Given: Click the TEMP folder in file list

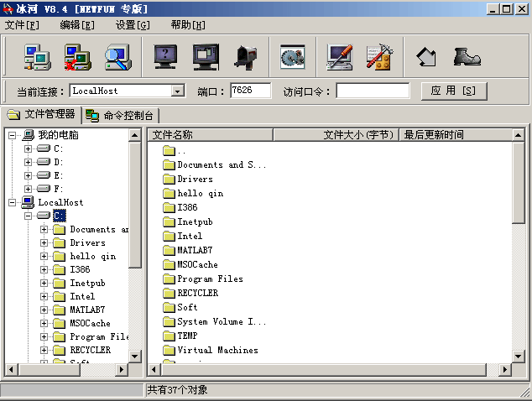Looking at the screenshot, I should [x=180, y=336].
